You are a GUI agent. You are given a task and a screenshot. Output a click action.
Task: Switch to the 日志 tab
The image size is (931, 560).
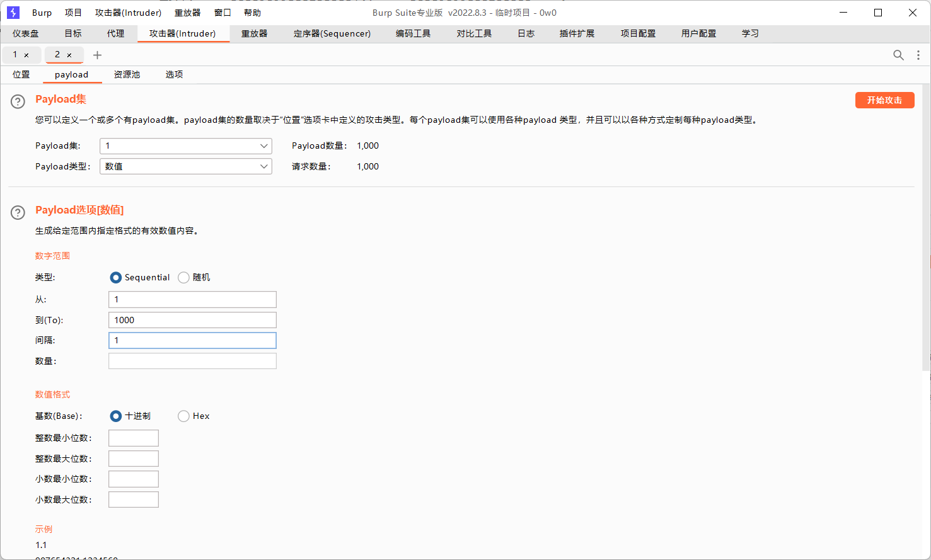pos(526,33)
